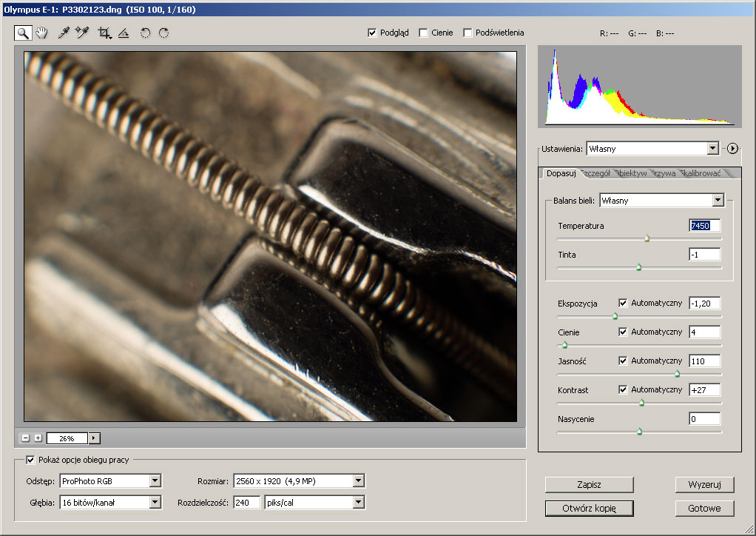Enable the Cienie clipping checkbox
Image resolution: width=756 pixels, height=536 pixels.
point(423,33)
